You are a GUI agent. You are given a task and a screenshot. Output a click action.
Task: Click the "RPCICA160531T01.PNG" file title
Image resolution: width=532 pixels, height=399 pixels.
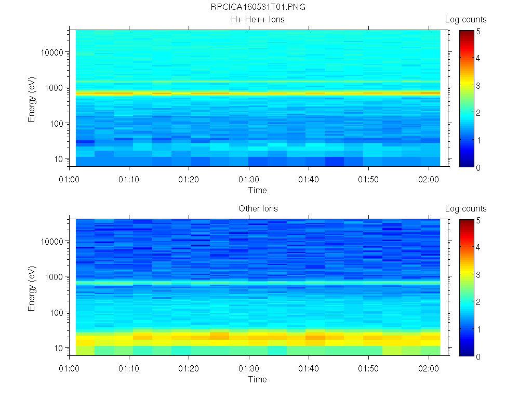(258, 7)
